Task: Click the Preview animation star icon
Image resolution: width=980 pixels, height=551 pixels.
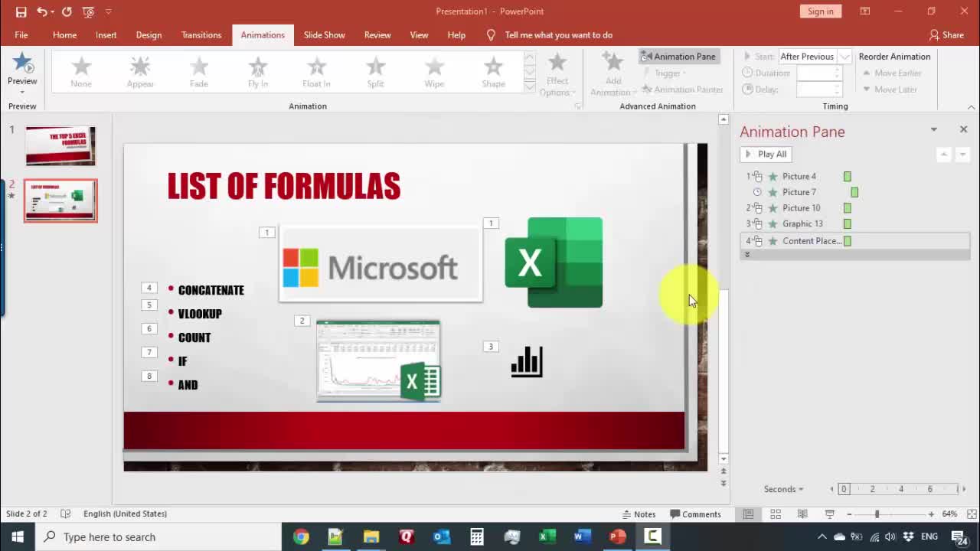Action: [x=22, y=64]
